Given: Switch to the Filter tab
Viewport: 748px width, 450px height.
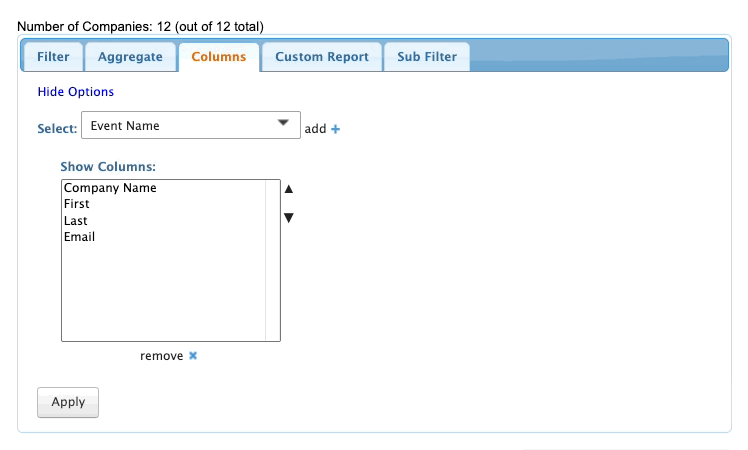Looking at the screenshot, I should (53, 57).
